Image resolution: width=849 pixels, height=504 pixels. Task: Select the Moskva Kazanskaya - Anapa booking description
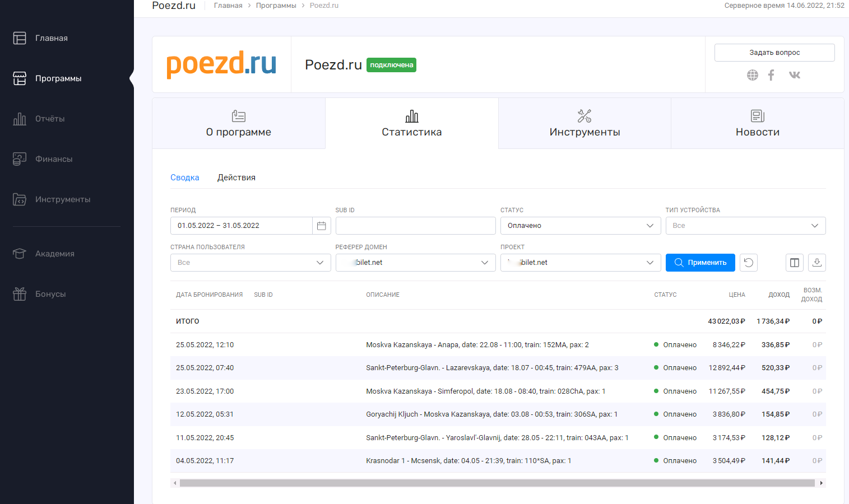click(477, 345)
